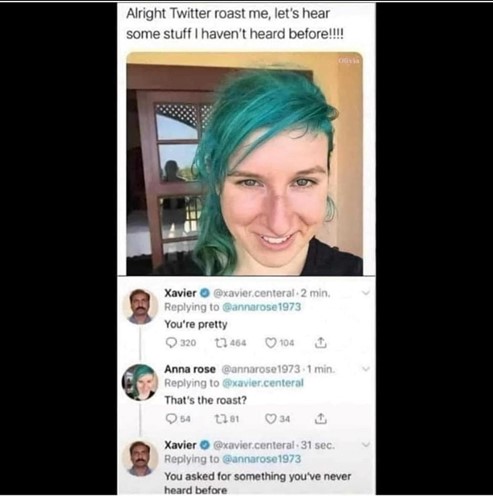Click reply icon on "You're pretty" tweet
This screenshot has height=500, width=493.
(x=171, y=343)
